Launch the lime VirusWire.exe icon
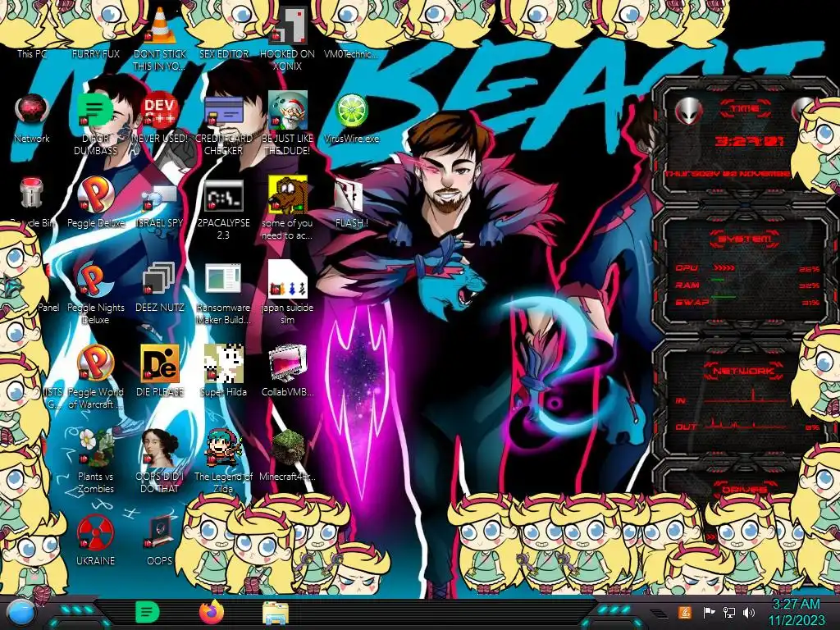 coord(351,111)
